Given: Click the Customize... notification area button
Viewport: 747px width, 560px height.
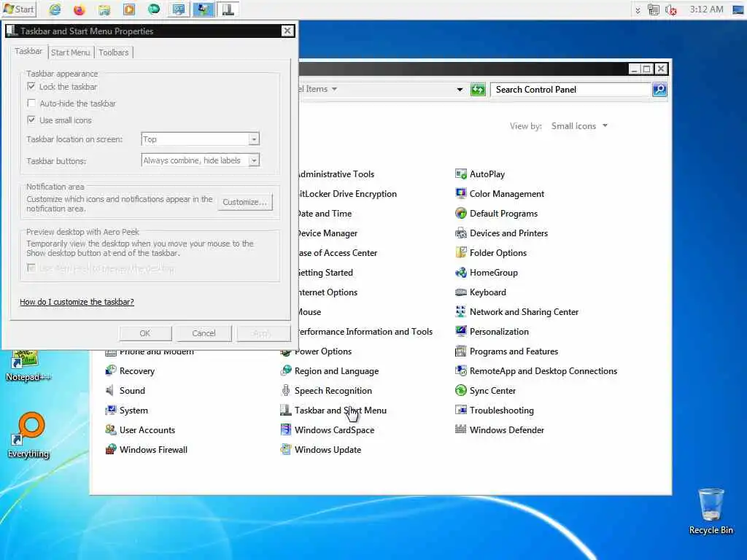Looking at the screenshot, I should tap(245, 202).
